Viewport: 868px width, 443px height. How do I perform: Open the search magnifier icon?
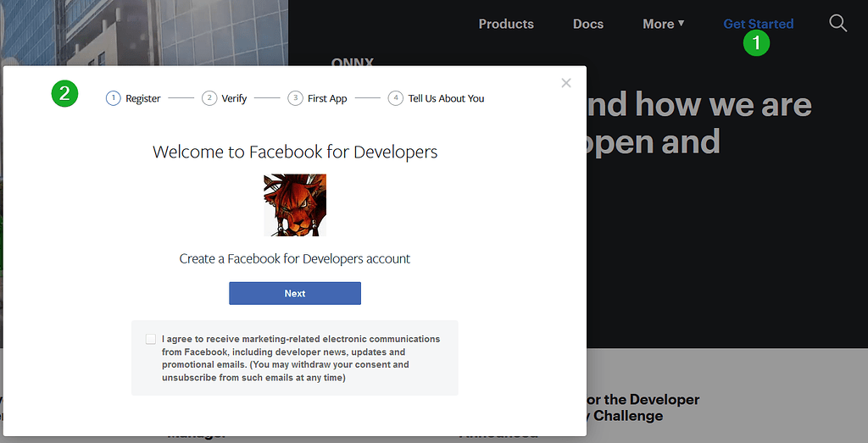tap(837, 23)
